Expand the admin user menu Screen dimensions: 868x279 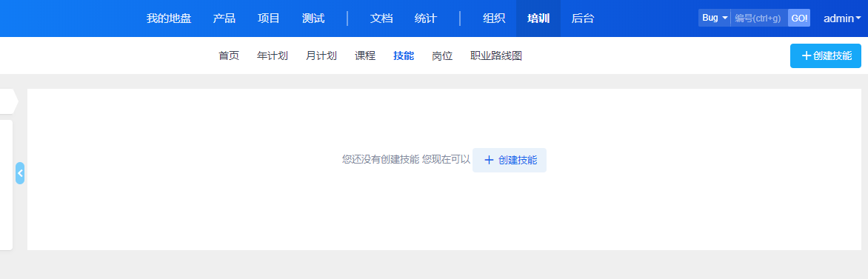click(842, 19)
